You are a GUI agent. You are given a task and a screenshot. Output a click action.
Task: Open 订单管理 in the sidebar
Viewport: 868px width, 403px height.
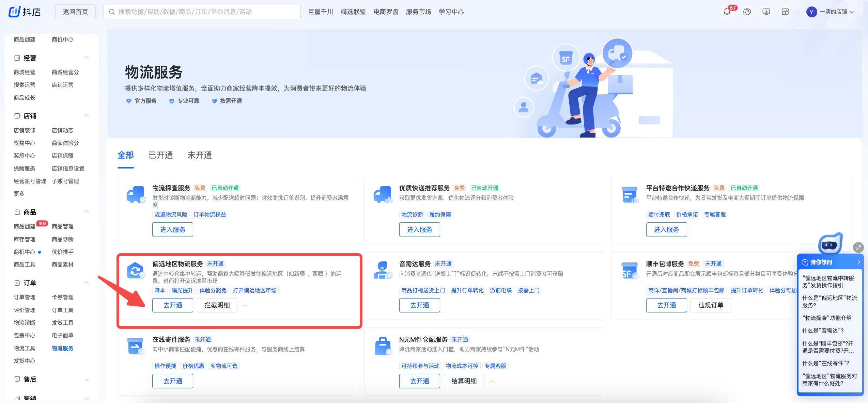click(25, 297)
